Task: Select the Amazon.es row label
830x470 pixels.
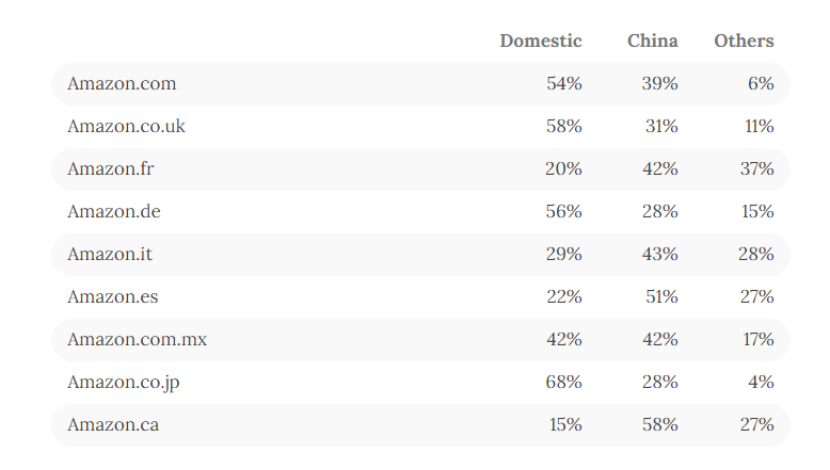Action: 112,297
